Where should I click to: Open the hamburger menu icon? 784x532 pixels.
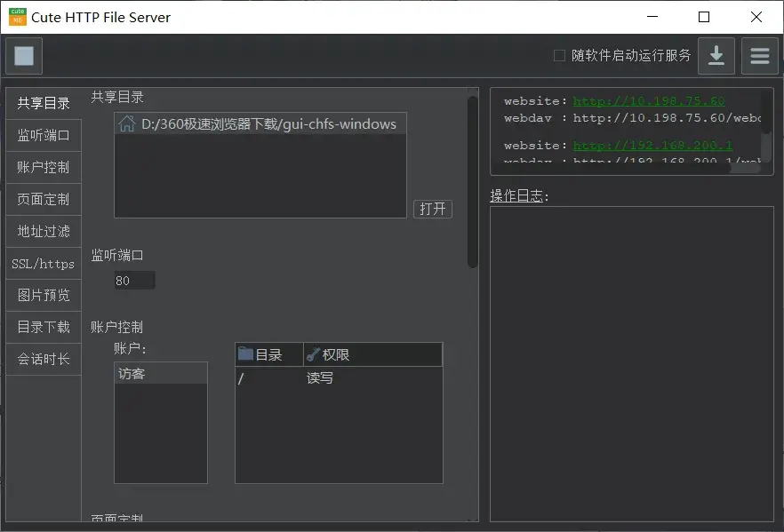[759, 55]
